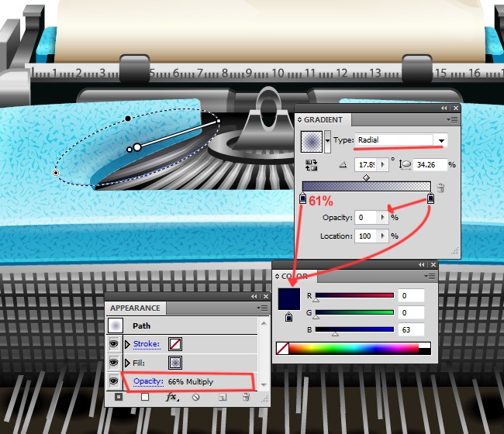Click the Path thumbnail in Appearance
Screen dimensions: 504x434
click(116, 325)
